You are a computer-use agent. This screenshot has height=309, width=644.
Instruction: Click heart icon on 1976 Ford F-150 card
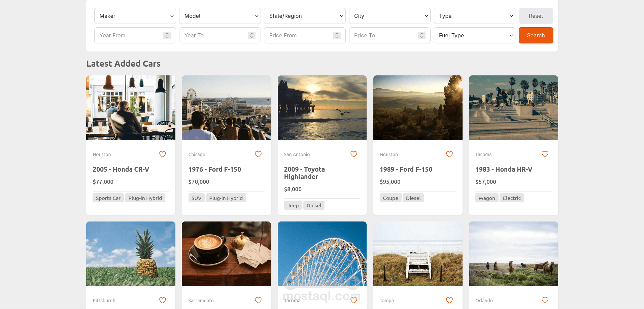tap(258, 154)
